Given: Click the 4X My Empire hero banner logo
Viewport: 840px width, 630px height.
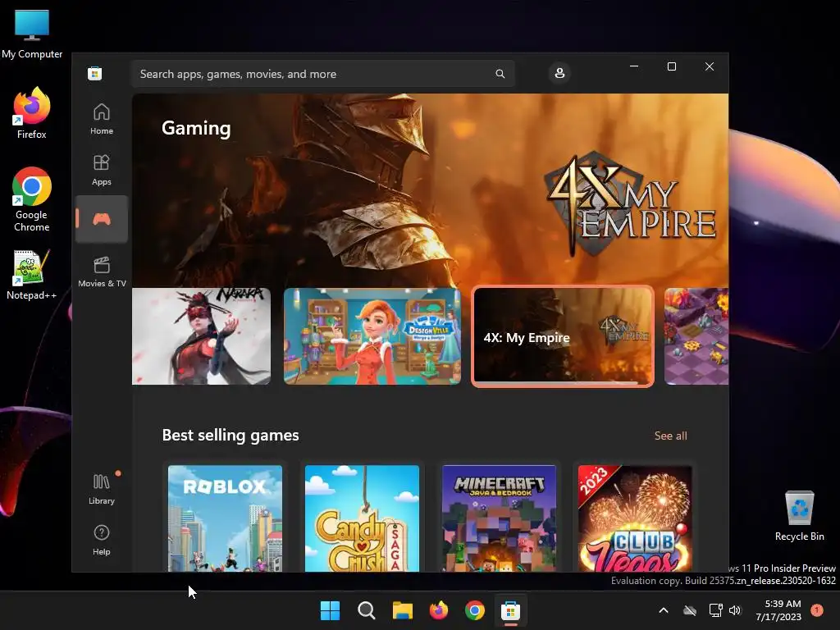Looking at the screenshot, I should (x=630, y=203).
